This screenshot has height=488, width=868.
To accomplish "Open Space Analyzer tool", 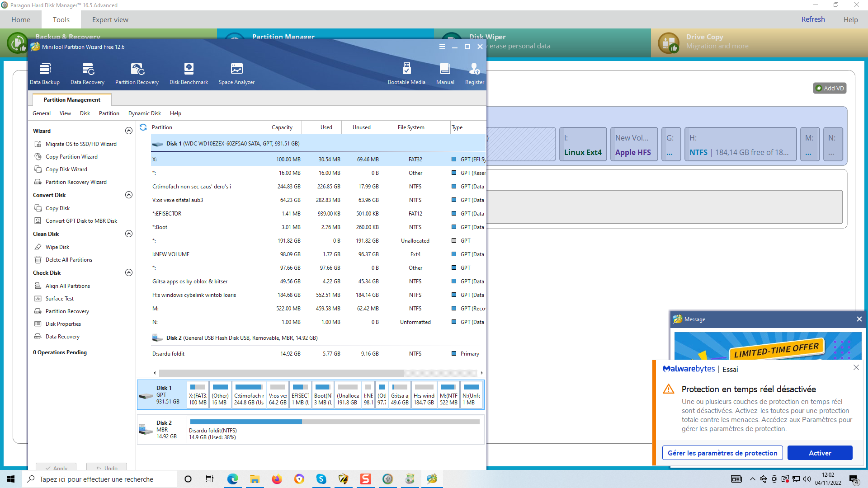I will (236, 74).
